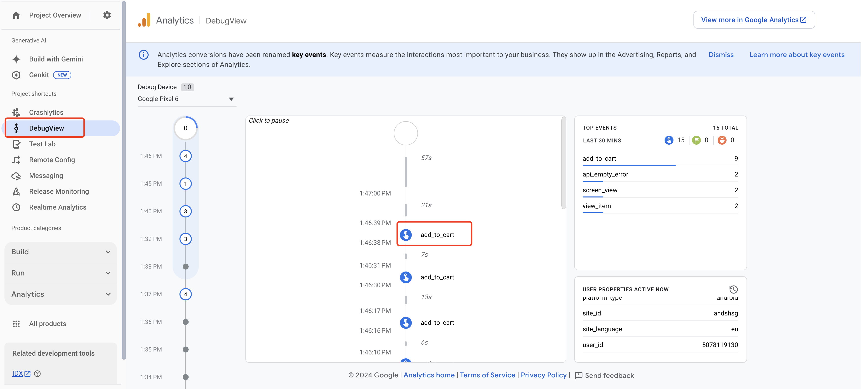Click the Build with Gemini sparkle icon
Image resolution: width=868 pixels, height=389 pixels.
(x=16, y=59)
